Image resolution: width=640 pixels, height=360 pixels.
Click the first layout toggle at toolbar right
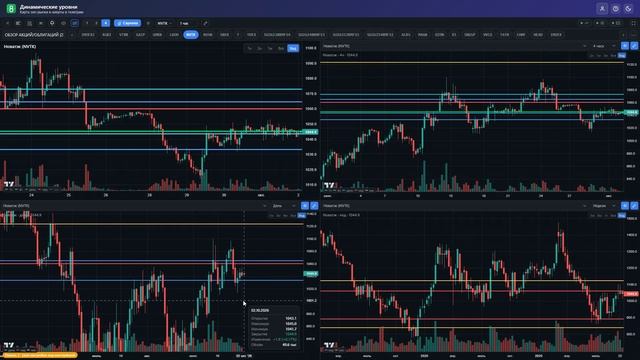585,23
